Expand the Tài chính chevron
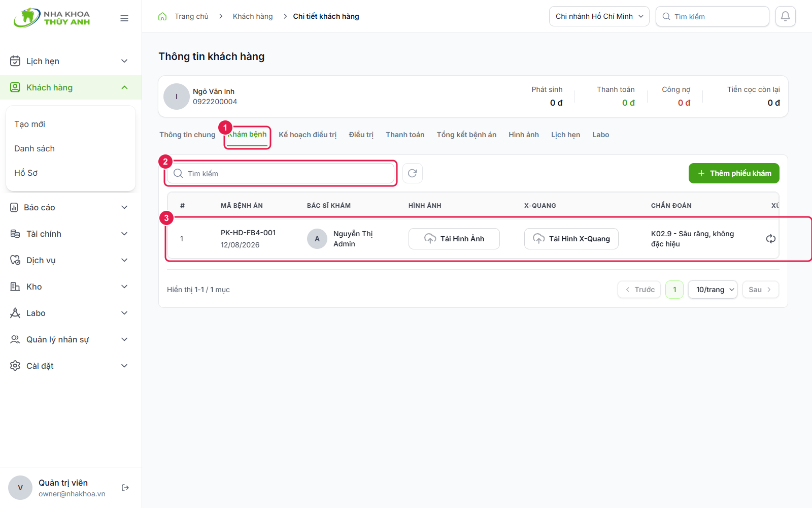This screenshot has height=508, width=812. (x=124, y=234)
